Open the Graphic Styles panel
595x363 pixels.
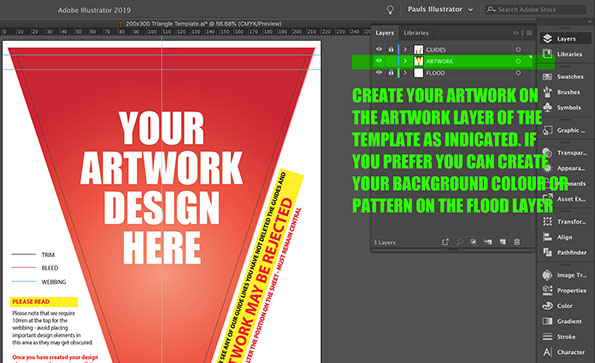click(x=564, y=130)
